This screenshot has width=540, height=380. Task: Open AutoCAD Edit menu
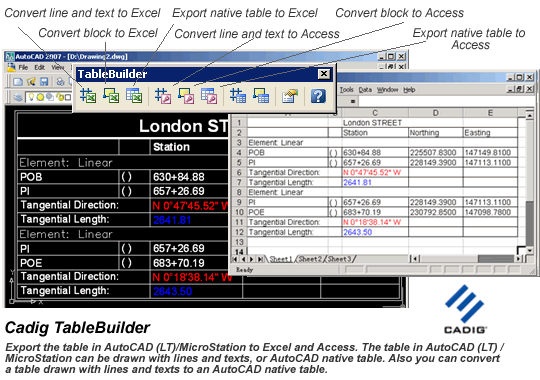(x=39, y=67)
